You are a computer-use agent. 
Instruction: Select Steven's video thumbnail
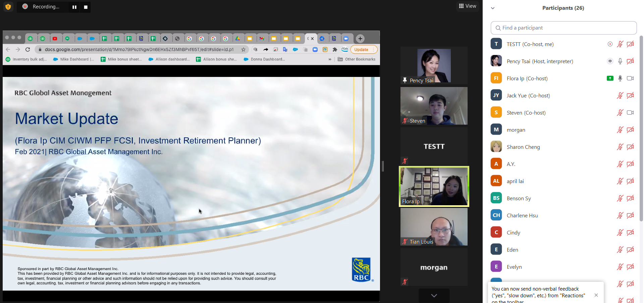(x=434, y=106)
